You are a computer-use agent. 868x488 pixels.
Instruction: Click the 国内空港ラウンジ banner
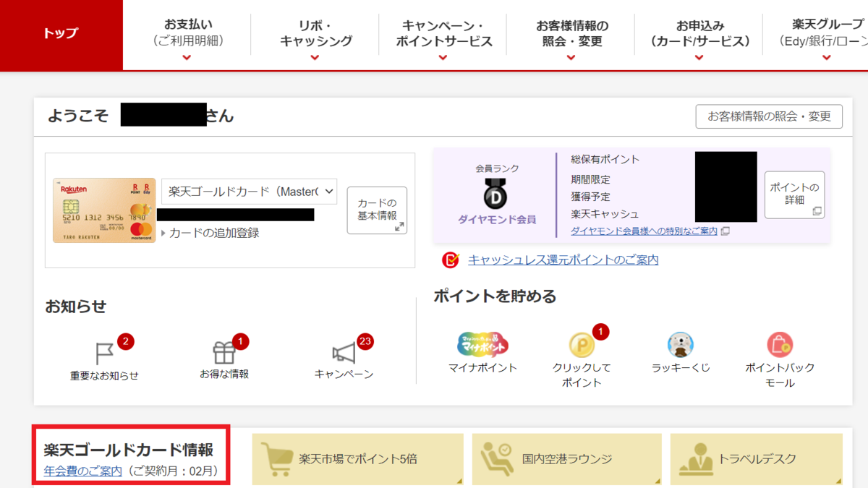click(567, 459)
